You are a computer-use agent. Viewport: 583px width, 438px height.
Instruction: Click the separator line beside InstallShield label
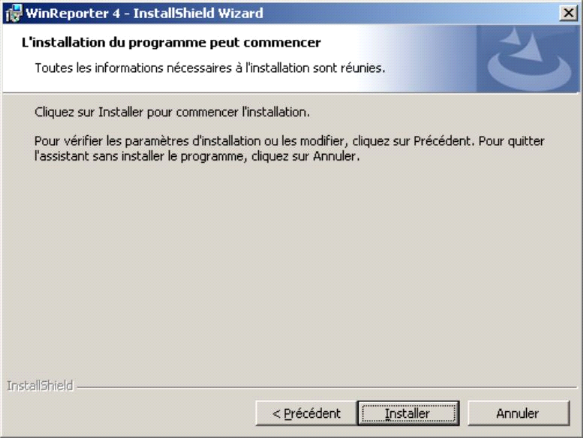[327, 387]
